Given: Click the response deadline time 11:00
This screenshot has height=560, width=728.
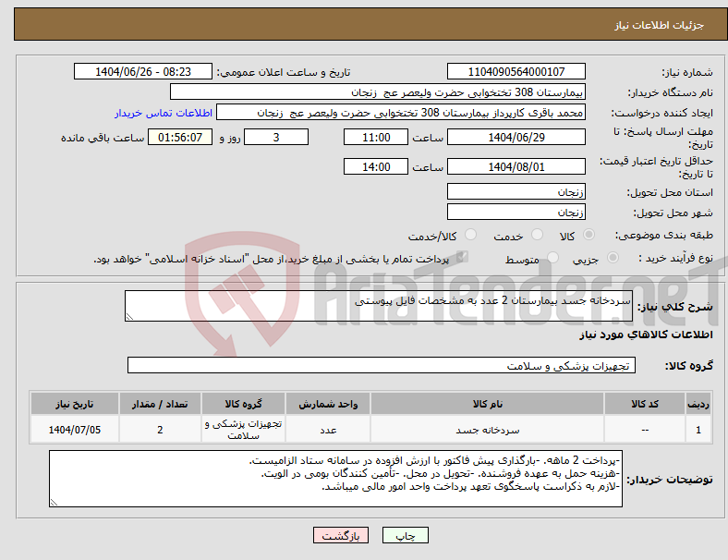Looking at the screenshot, I should point(376,137).
